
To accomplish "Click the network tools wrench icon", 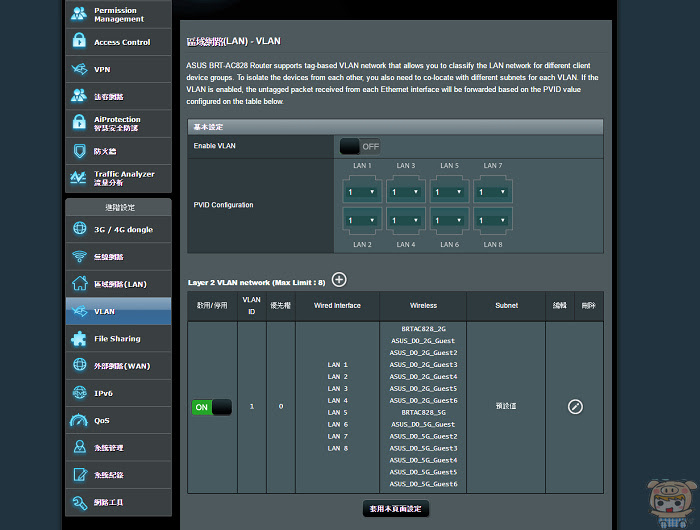I will [79, 502].
